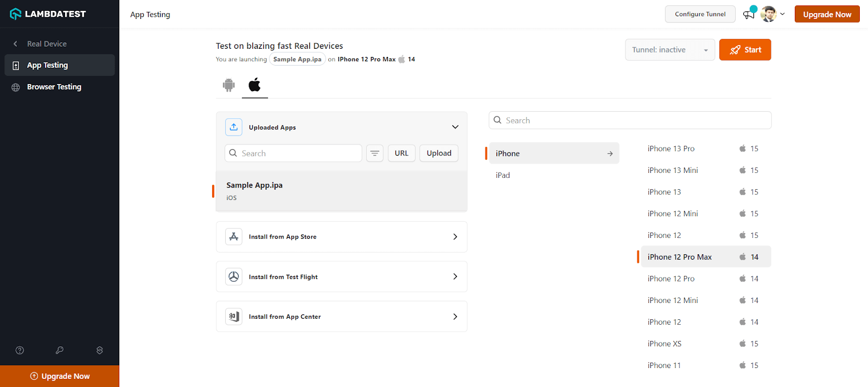Go back via Real Device arrow
Viewport: 868px width, 387px height.
(15, 44)
